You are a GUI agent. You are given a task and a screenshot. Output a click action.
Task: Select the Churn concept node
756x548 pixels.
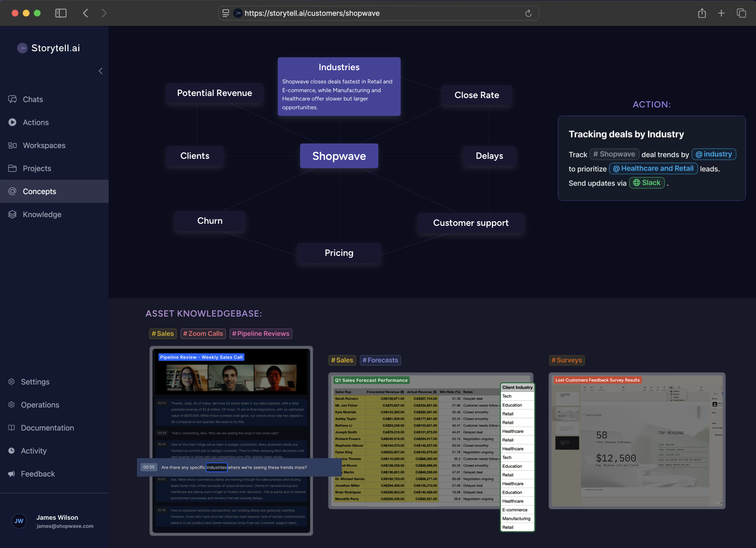pyautogui.click(x=210, y=221)
